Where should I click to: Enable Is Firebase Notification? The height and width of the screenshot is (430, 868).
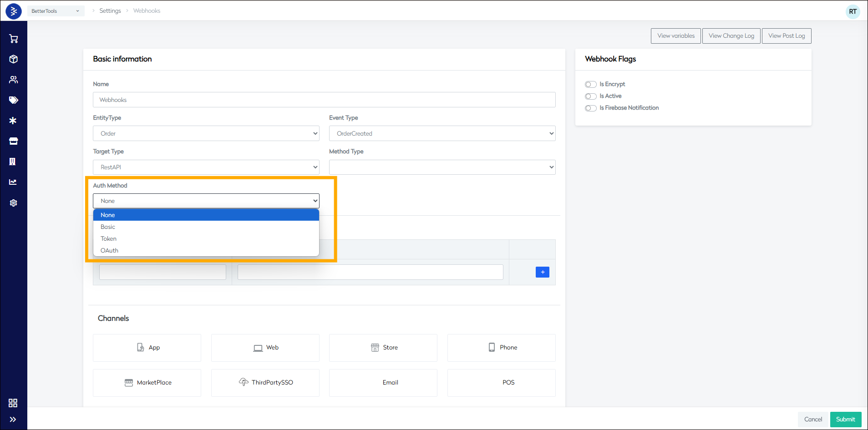590,108
